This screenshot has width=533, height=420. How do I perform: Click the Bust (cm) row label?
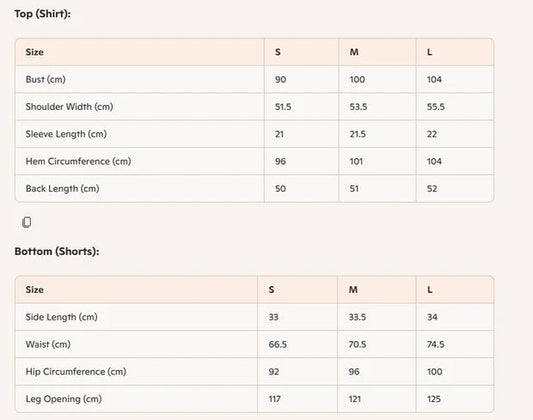pos(46,80)
